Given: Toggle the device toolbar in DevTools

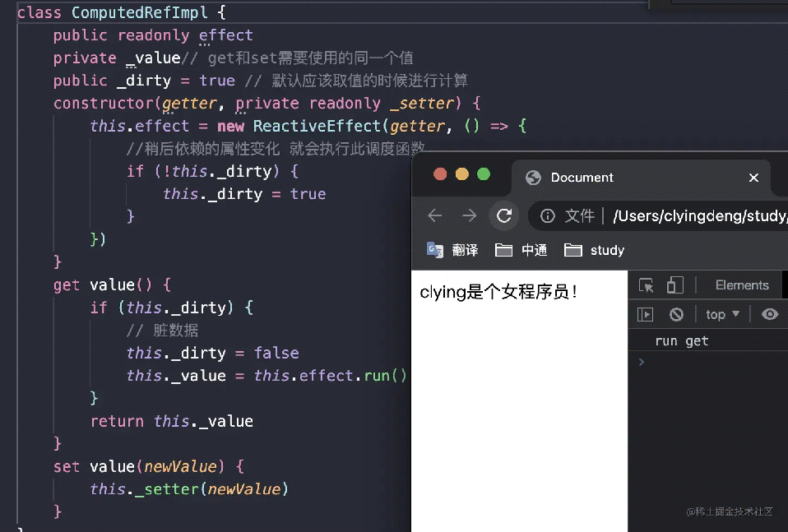Looking at the screenshot, I should pos(674,285).
